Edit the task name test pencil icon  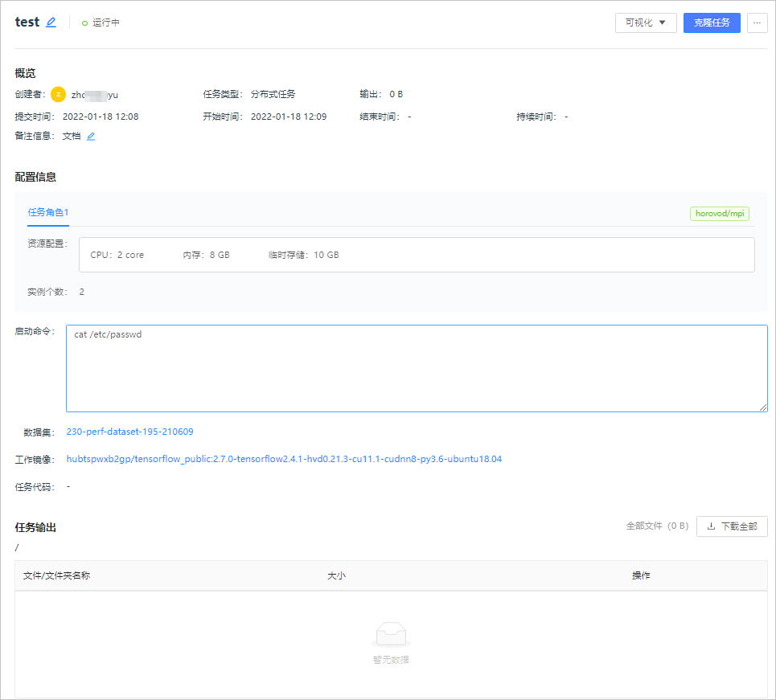[x=51, y=23]
